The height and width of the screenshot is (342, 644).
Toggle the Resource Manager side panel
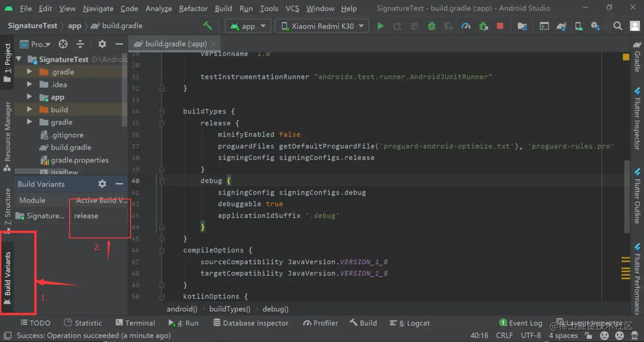(7, 136)
